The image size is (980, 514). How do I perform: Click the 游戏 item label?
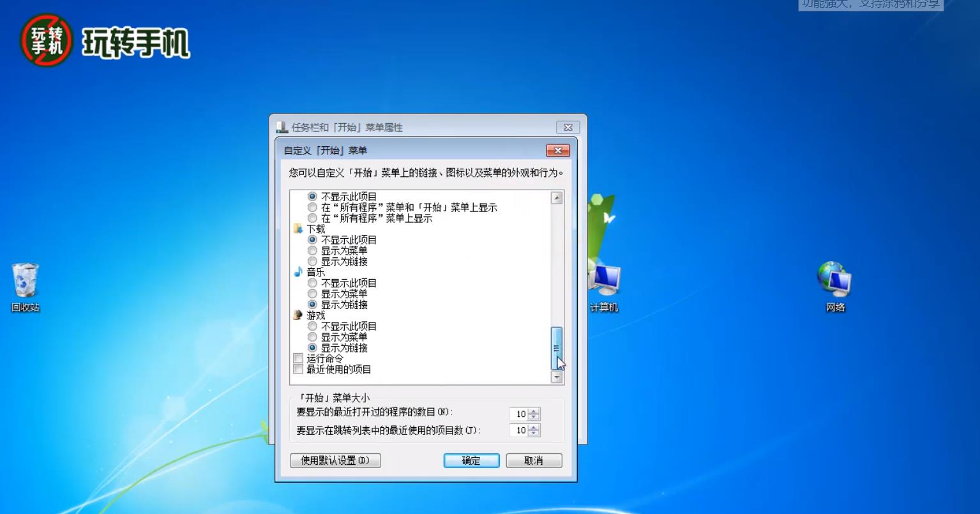point(315,315)
